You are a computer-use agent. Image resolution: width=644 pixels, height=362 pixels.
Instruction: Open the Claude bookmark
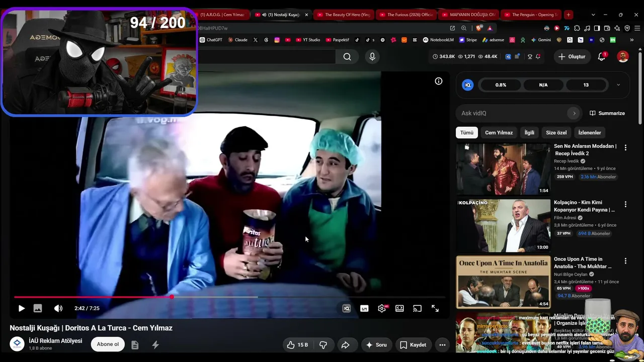point(237,40)
